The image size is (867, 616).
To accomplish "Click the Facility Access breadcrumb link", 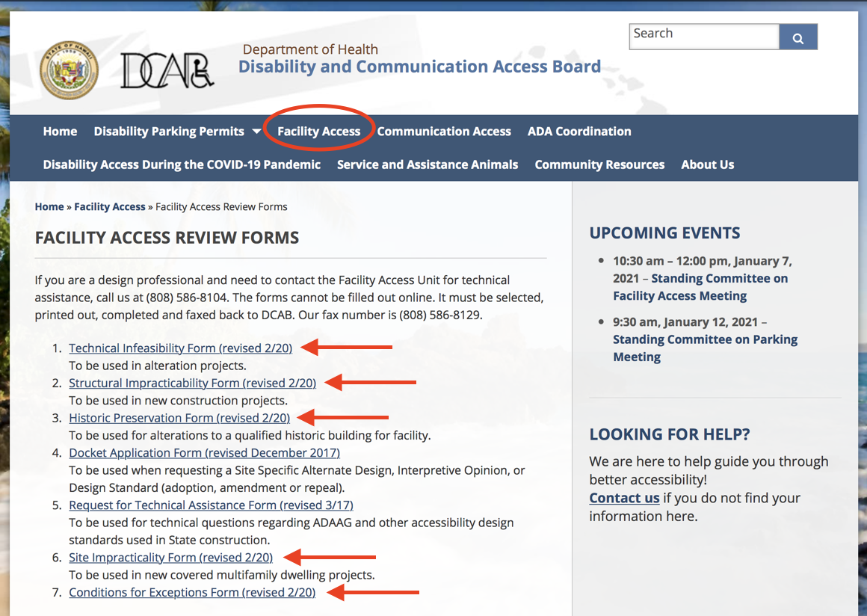I will tap(110, 207).
